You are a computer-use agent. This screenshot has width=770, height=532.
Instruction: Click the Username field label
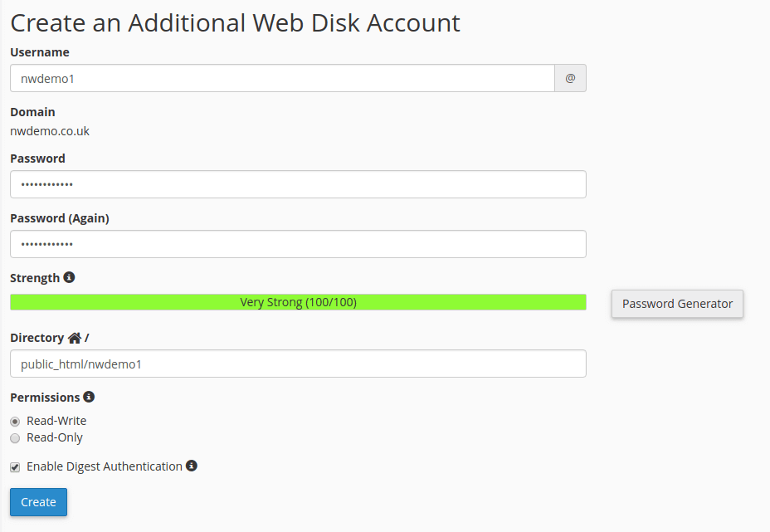click(x=40, y=52)
